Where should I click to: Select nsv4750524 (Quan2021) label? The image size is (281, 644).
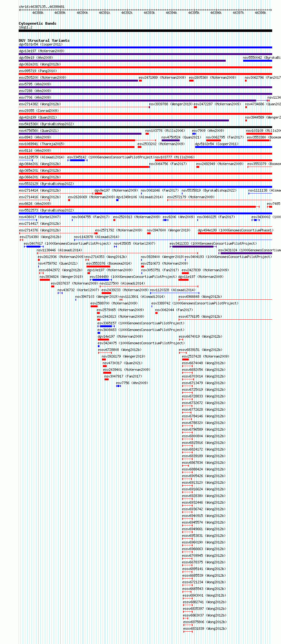tap(181, 138)
